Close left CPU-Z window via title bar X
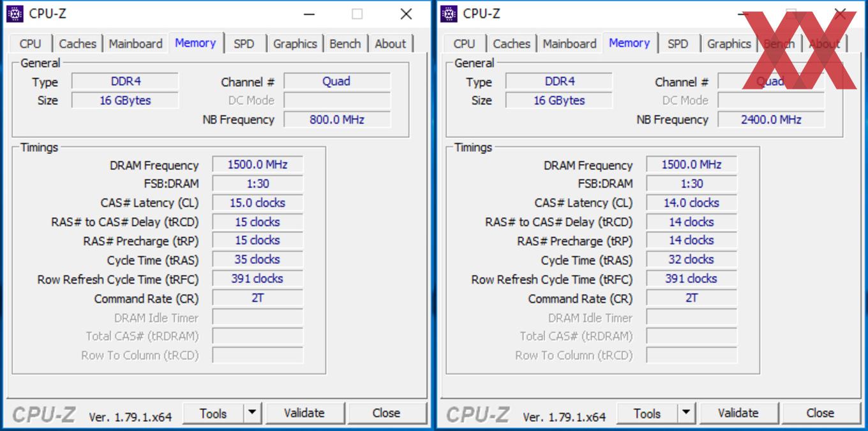The width and height of the screenshot is (868, 431). [x=406, y=14]
